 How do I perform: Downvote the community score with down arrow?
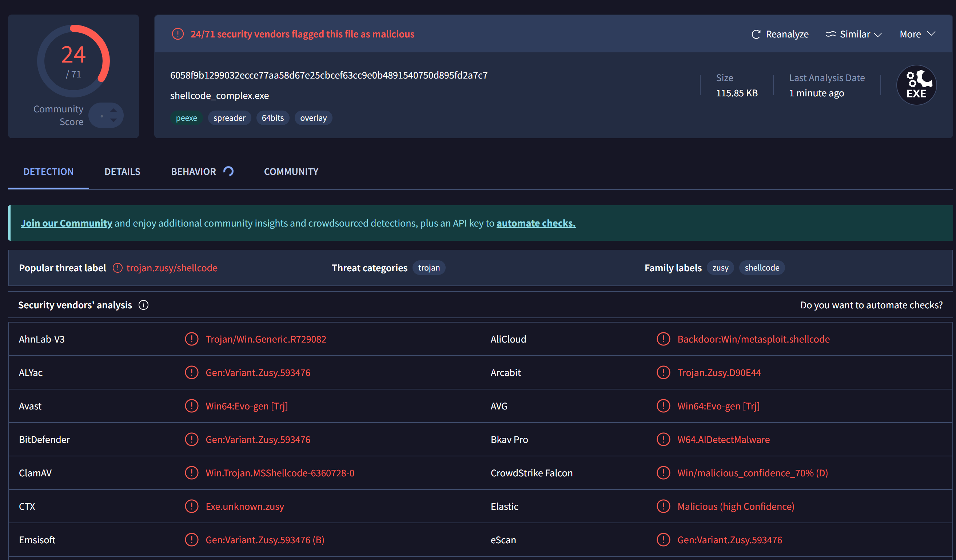click(x=113, y=120)
